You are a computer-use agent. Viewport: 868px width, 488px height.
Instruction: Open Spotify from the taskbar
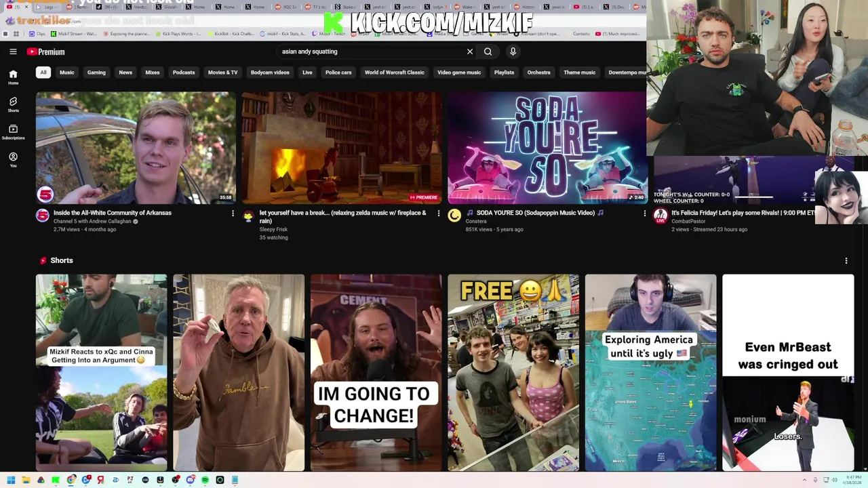click(205, 480)
